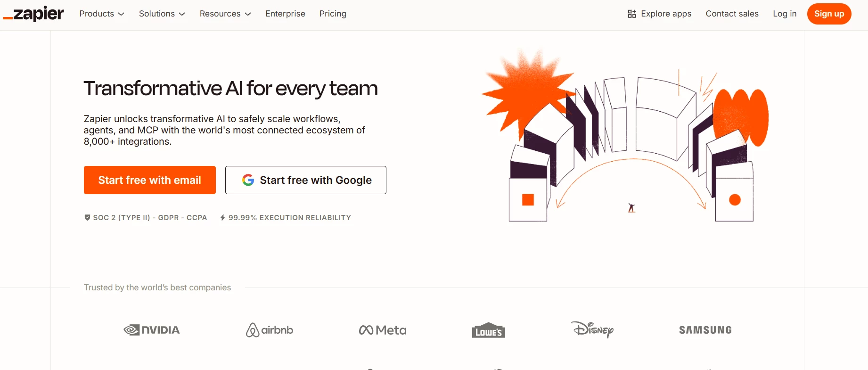Click the Disney company logo
The width and height of the screenshot is (868, 370).
coord(592,329)
